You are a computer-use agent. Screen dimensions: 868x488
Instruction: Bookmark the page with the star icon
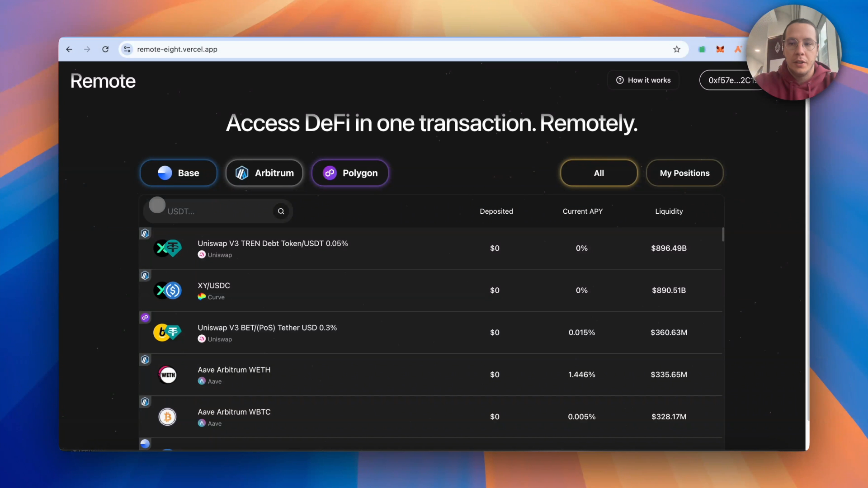(x=677, y=49)
